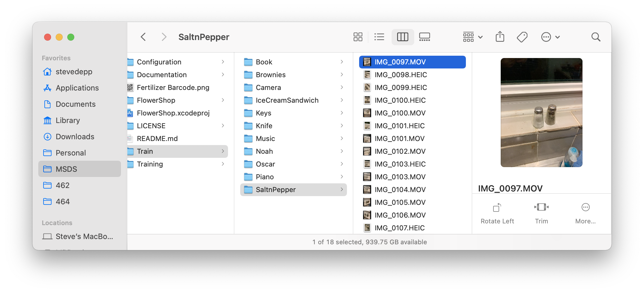Switch to gallery view
Screen dimensions: 644x293
tap(424, 37)
